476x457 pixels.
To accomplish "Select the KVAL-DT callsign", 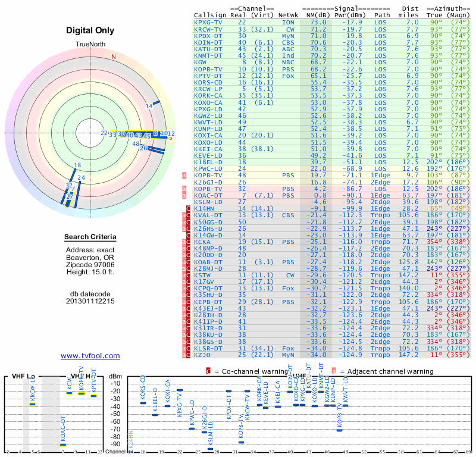I will (x=208, y=215).
